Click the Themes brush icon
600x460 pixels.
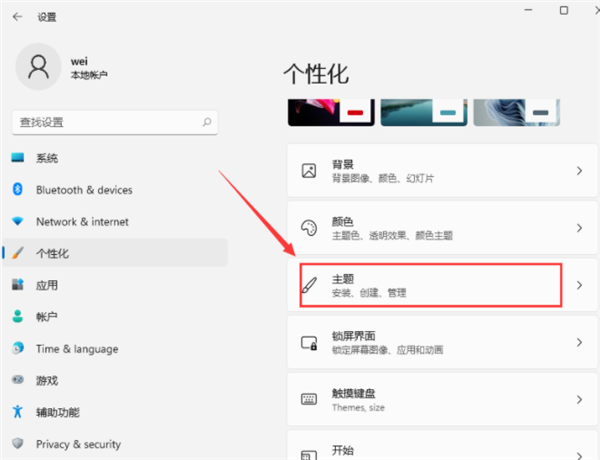(310, 285)
